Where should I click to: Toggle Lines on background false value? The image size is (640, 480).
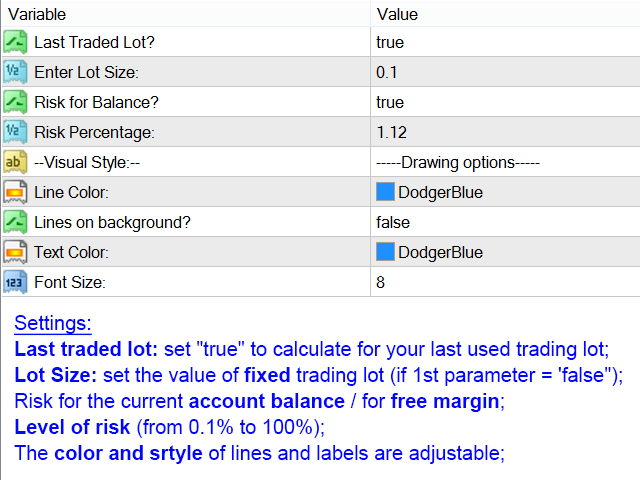(505, 222)
